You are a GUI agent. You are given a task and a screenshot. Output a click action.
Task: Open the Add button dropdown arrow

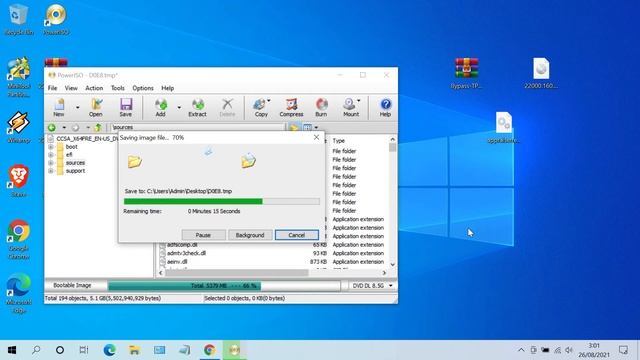tap(179, 108)
